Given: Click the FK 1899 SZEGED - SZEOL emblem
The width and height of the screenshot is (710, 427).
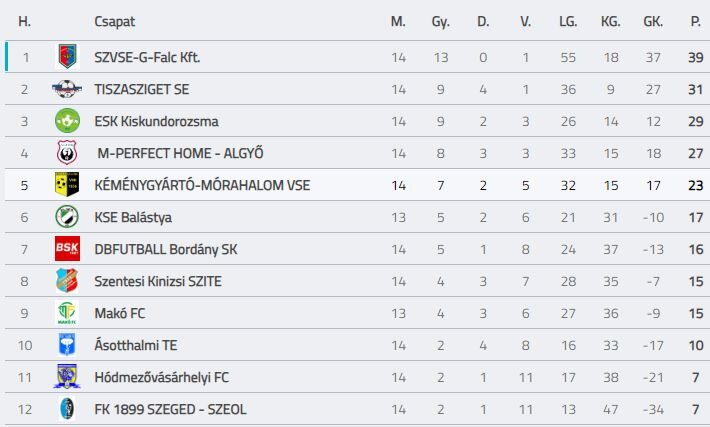Looking at the screenshot, I should click(67, 409).
